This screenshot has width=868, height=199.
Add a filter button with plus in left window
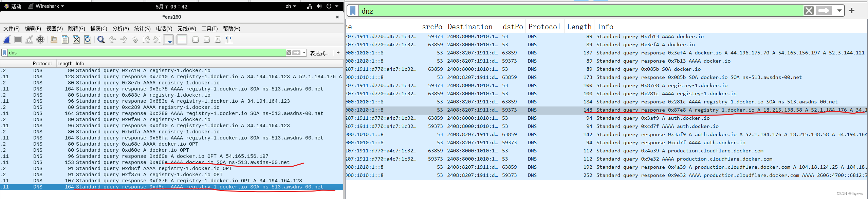(338, 52)
